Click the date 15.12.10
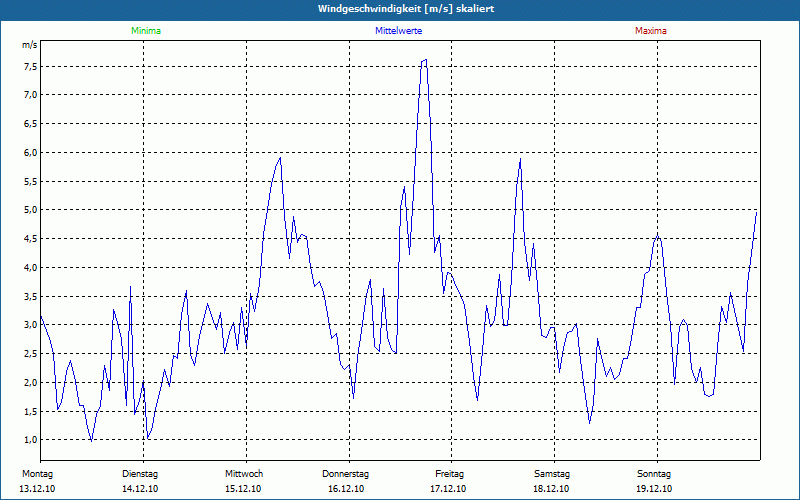 243,489
